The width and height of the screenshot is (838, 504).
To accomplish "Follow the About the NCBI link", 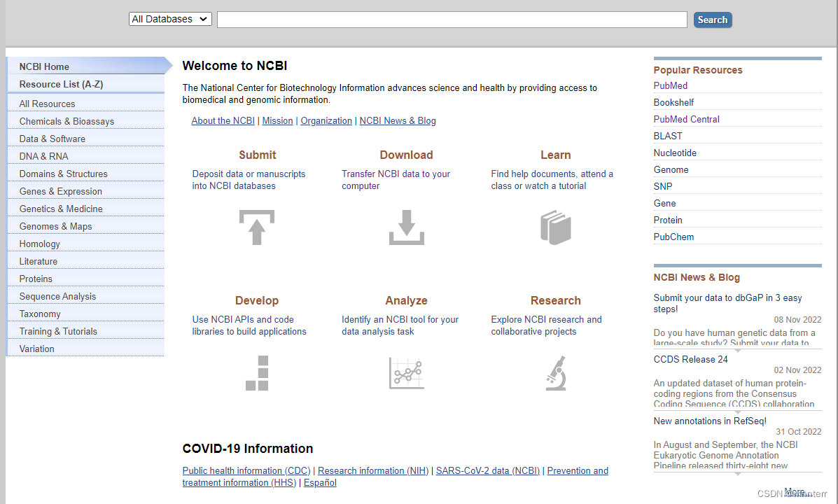I will tap(223, 121).
